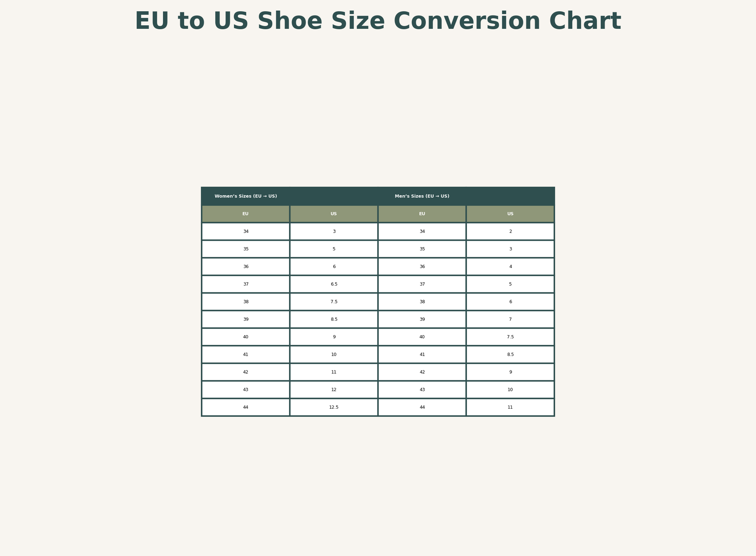Click the men's US size 4 cell
Image resolution: width=756 pixels, height=556 pixels.
510,267
